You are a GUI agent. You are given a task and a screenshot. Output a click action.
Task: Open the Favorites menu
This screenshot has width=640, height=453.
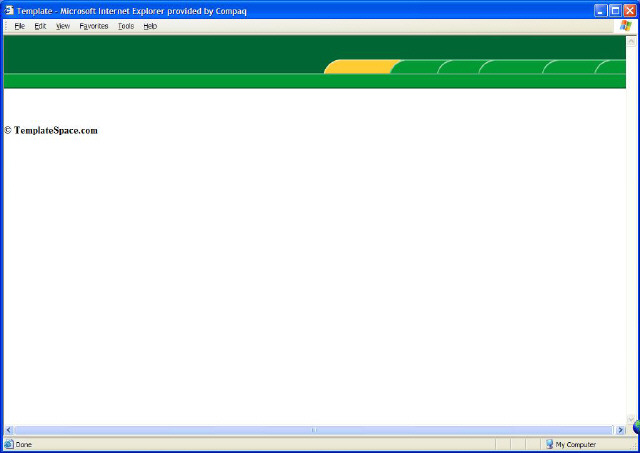coord(94,26)
